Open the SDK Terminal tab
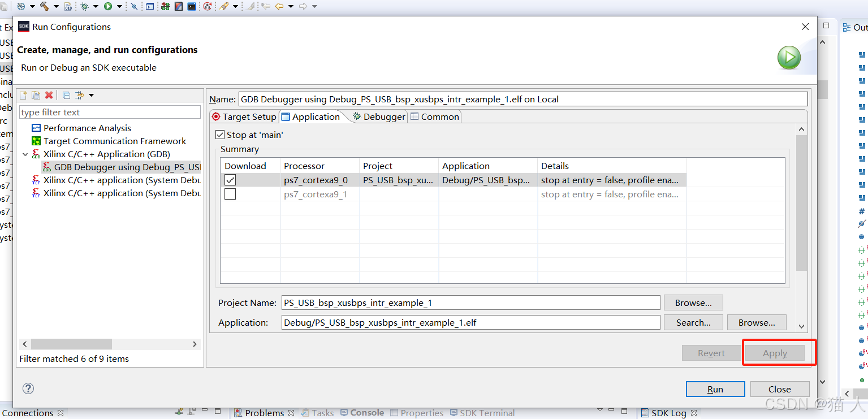The height and width of the screenshot is (419, 868). click(482, 413)
